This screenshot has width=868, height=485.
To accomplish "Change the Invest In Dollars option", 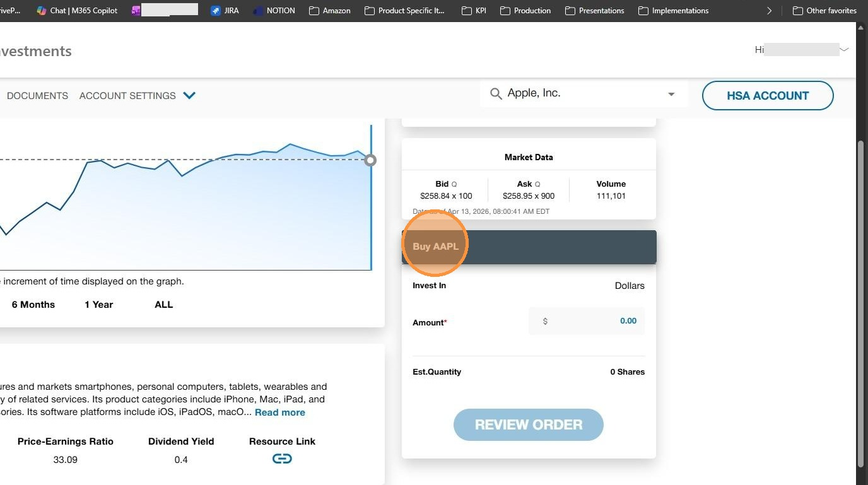I will (x=630, y=286).
